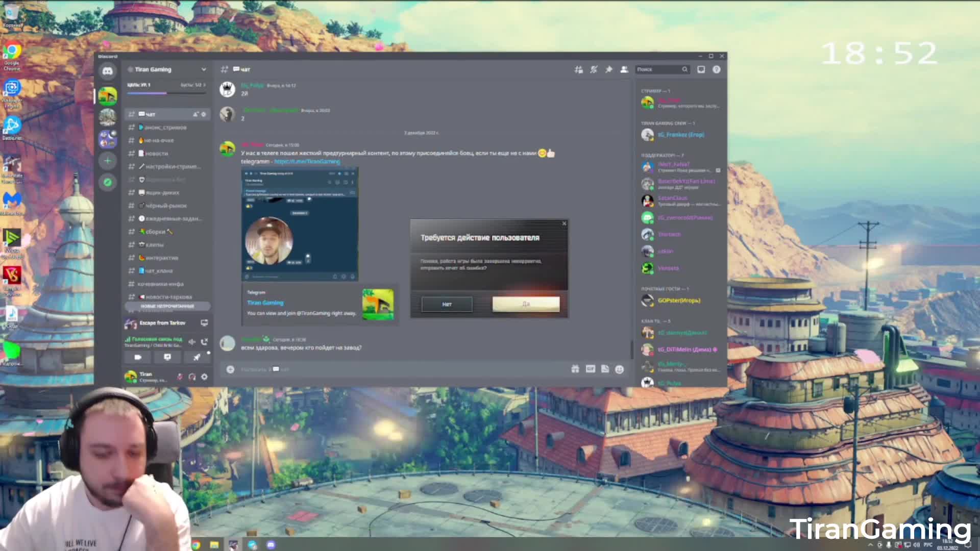This screenshot has height=551, width=980.
Task: Open pinned messages pin icon
Action: point(609,69)
